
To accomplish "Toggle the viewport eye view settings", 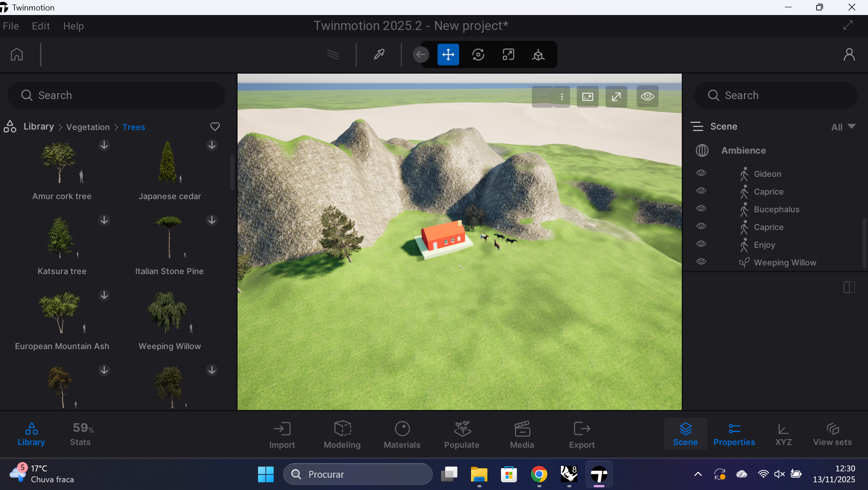I will click(x=648, y=96).
